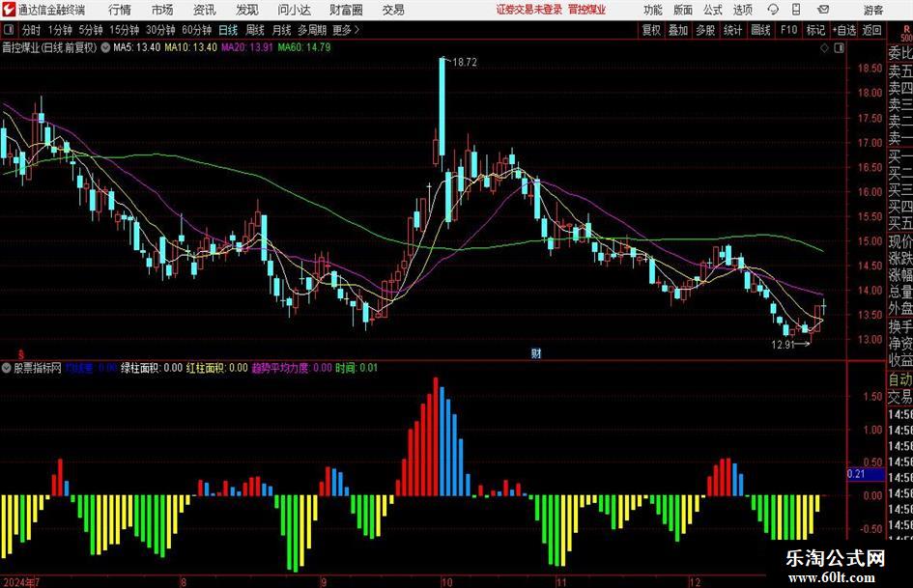Click the 2024年7 date label on time axis
Image resolution: width=913 pixels, height=588 pixels.
[x=20, y=582]
